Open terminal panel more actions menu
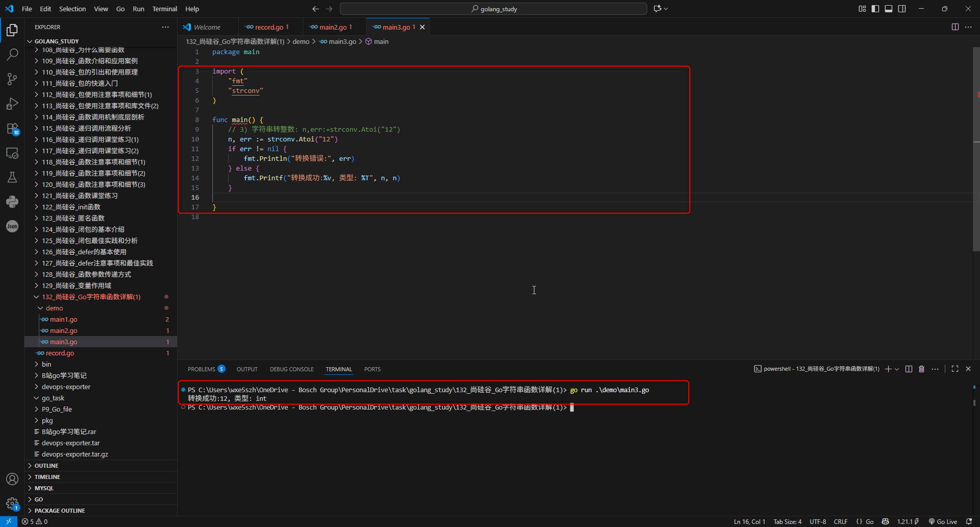The image size is (980, 527). (x=935, y=369)
